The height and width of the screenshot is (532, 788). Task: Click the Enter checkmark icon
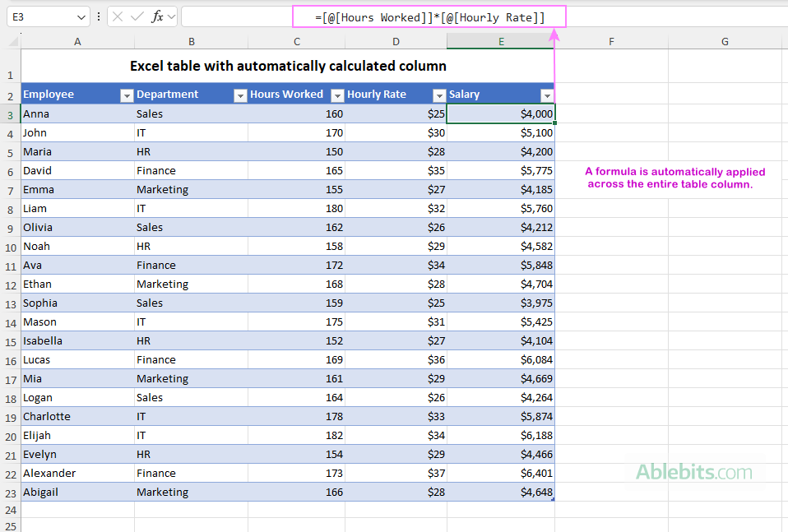coord(138,16)
